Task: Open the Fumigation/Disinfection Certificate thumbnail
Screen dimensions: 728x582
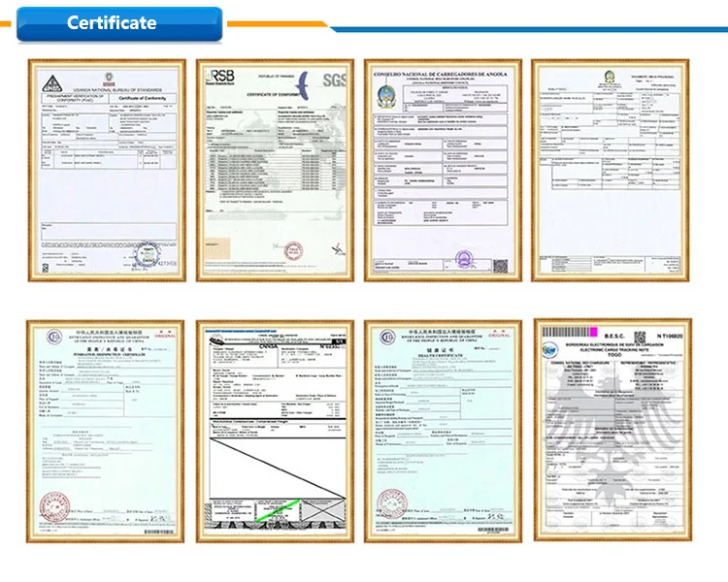Action: pyautogui.click(x=106, y=431)
